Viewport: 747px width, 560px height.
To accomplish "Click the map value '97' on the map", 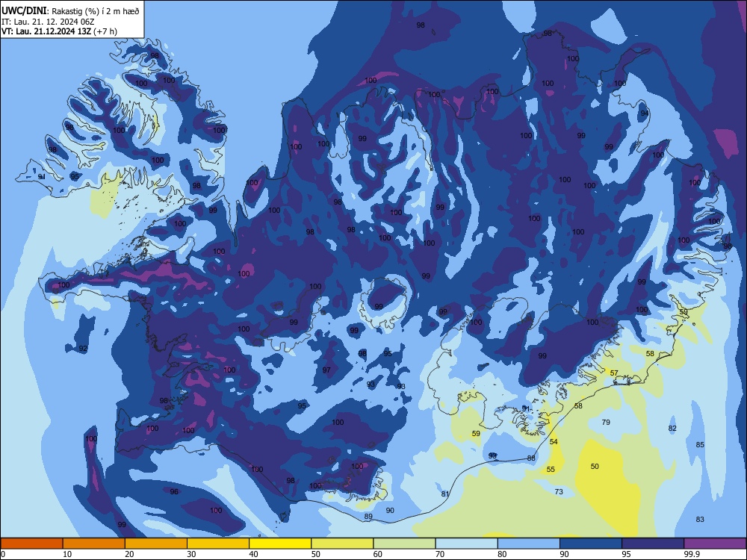I will point(326,370).
